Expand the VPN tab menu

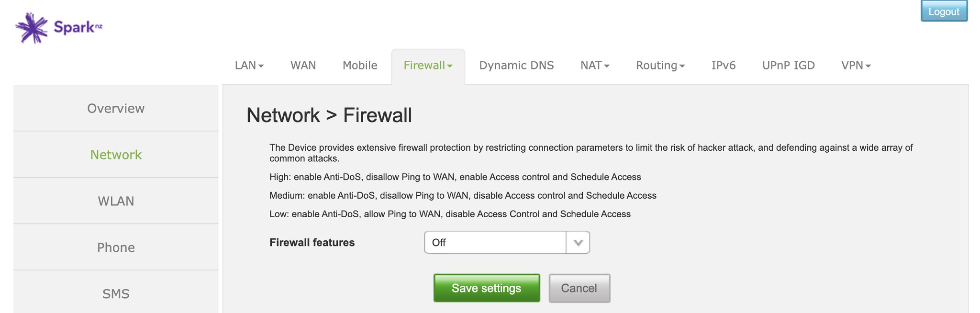[856, 66]
